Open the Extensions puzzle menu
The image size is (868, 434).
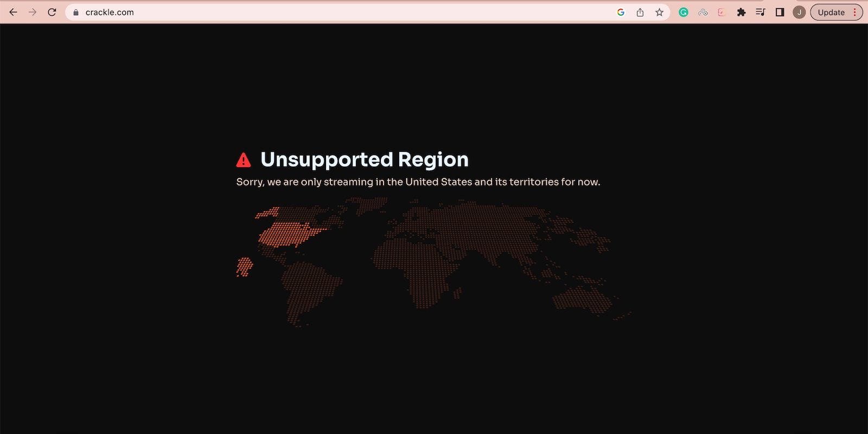coord(741,12)
